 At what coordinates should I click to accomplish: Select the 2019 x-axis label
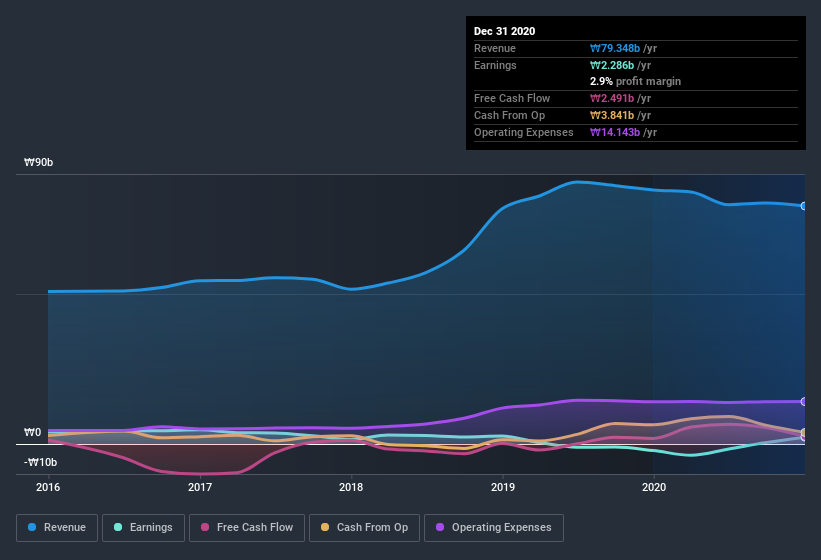503,487
